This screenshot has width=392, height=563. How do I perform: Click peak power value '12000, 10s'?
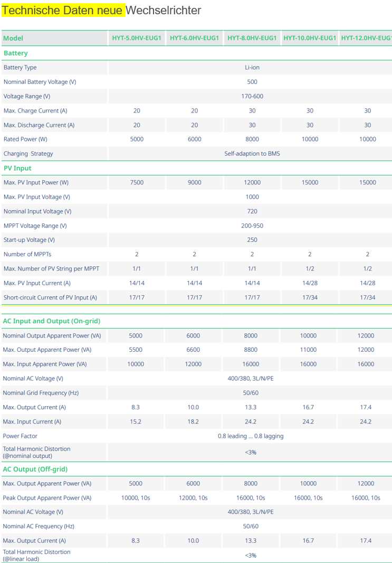coord(193,498)
